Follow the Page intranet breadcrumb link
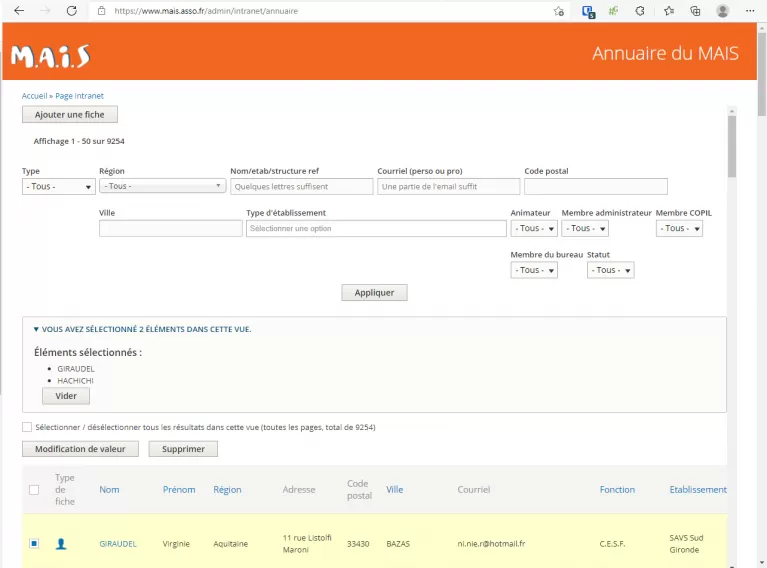The image size is (767, 568). [79, 96]
